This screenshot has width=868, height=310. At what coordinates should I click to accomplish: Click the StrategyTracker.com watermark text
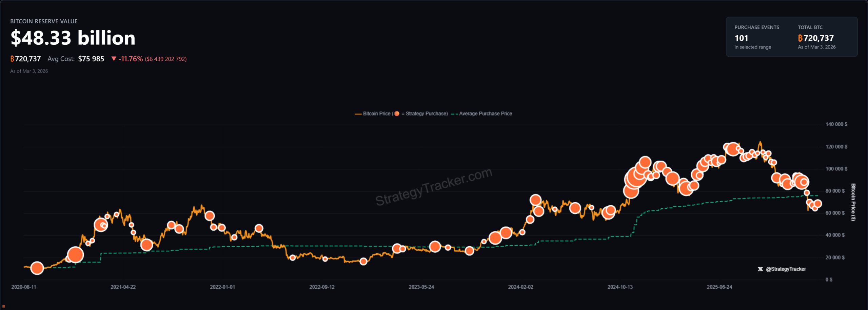coord(434,187)
